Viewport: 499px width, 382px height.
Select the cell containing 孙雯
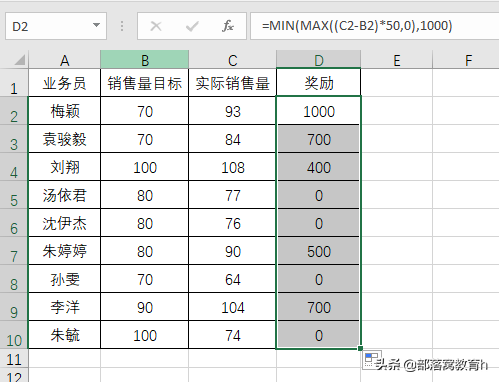click(64, 279)
